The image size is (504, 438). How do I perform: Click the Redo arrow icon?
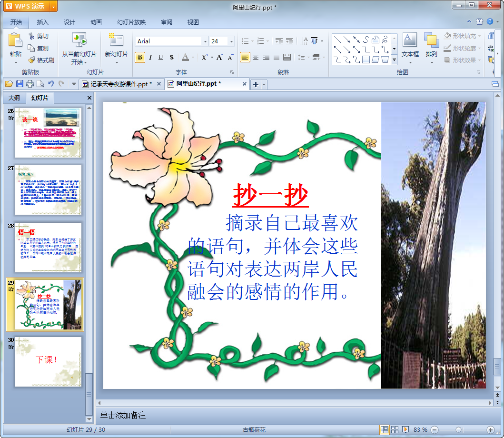(61, 84)
